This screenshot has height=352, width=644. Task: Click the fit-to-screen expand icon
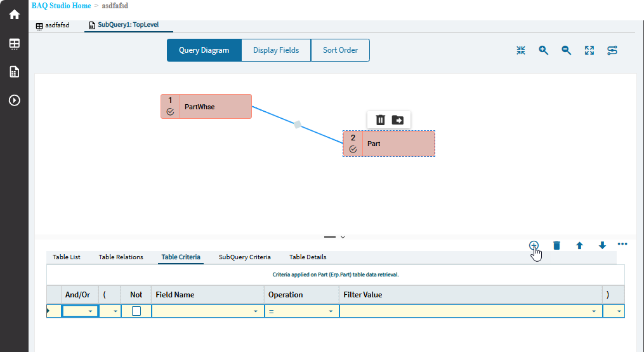point(589,51)
